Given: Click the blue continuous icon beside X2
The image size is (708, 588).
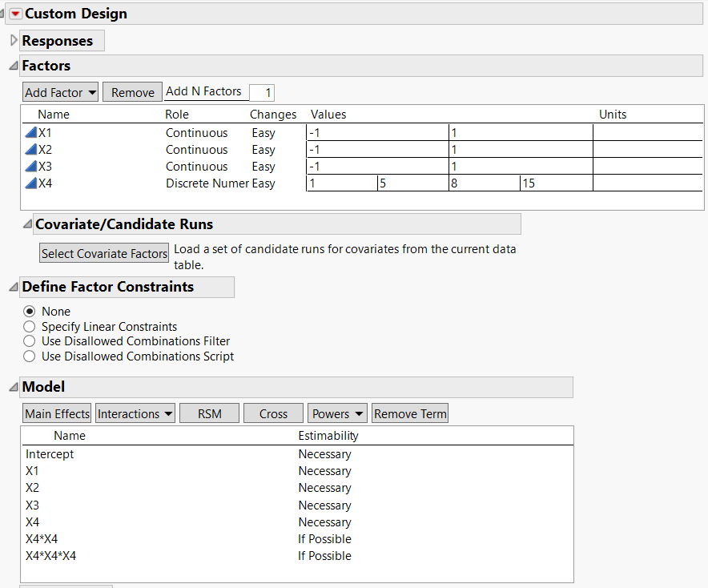Looking at the screenshot, I should point(31,150).
